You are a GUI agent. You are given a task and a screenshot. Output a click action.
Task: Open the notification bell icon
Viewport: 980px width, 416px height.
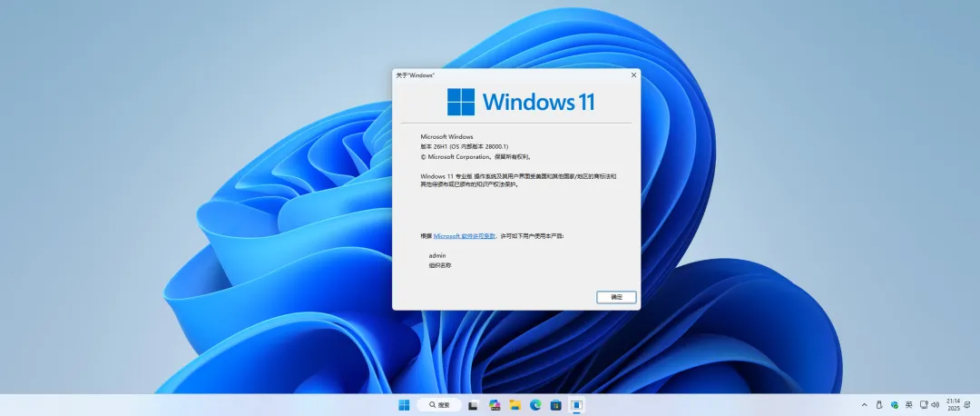pos(967,405)
